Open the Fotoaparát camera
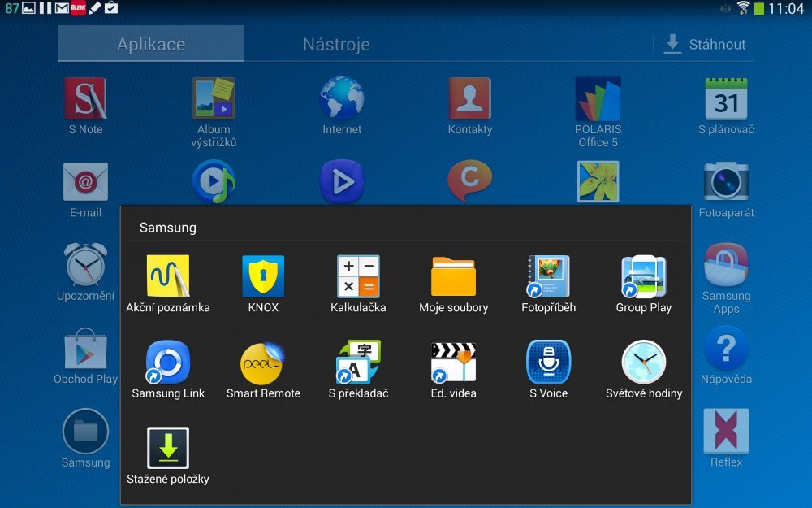This screenshot has height=508, width=812. point(725,180)
